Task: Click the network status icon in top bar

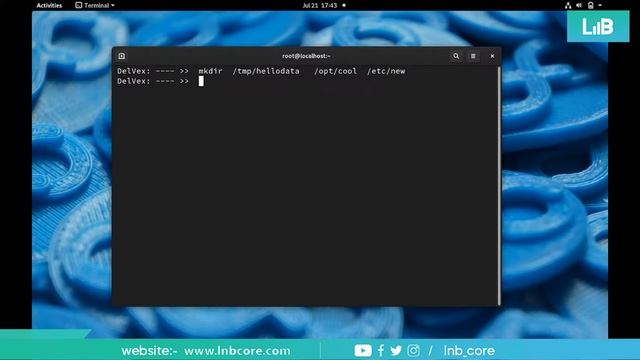Action: 568,5
